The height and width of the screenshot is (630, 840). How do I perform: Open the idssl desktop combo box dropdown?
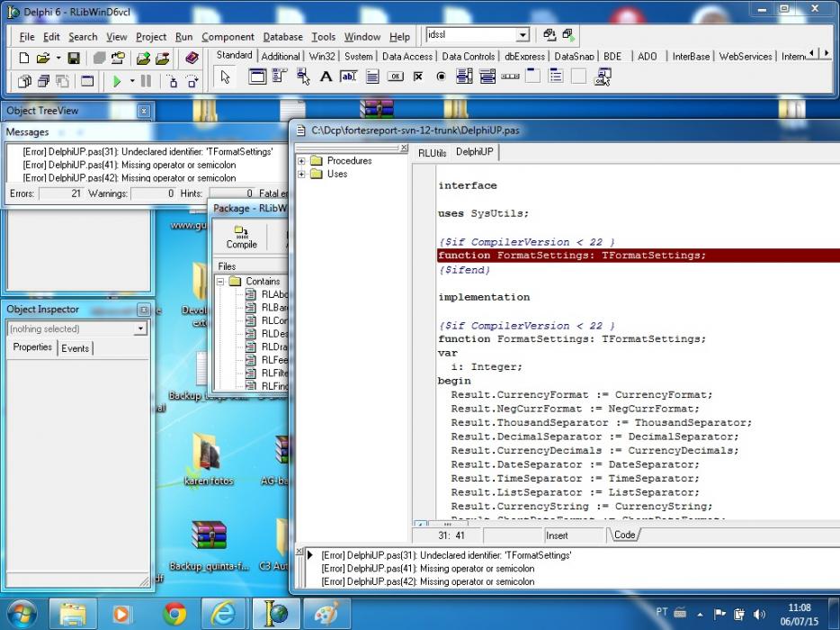(x=523, y=35)
